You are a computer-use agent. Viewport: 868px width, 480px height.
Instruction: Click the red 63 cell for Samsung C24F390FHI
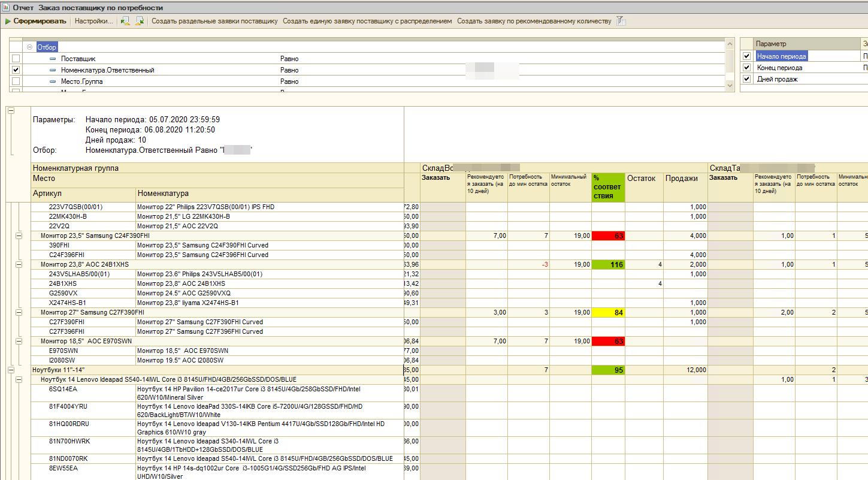point(608,236)
